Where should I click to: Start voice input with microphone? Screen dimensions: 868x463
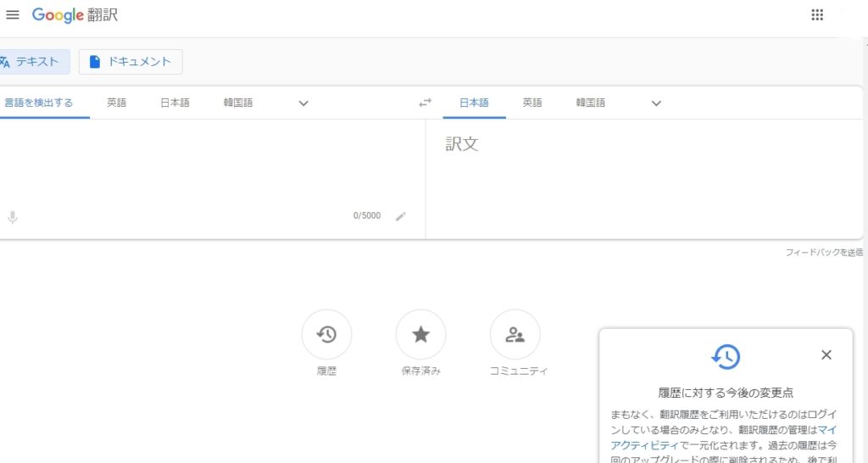pyautogui.click(x=12, y=217)
